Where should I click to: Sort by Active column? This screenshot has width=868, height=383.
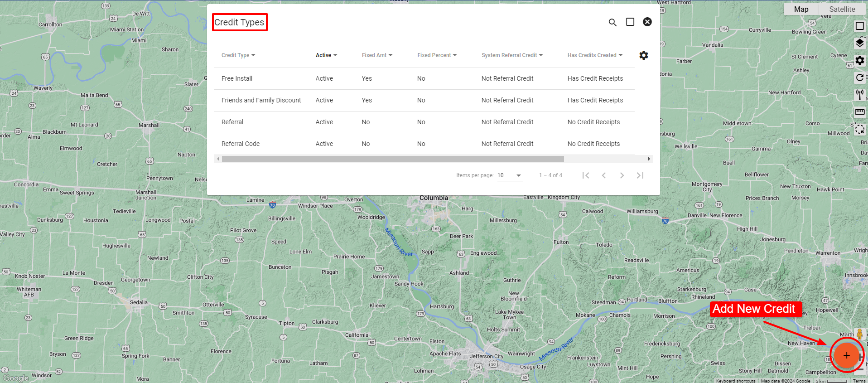click(326, 55)
